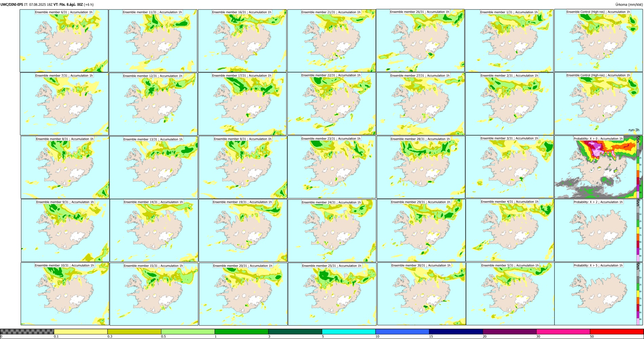Click the 'Ensemble member 22/31 ; Accumulation 1h' label
Image resolution: width=644 pixels, height=339 pixels.
point(331,75)
